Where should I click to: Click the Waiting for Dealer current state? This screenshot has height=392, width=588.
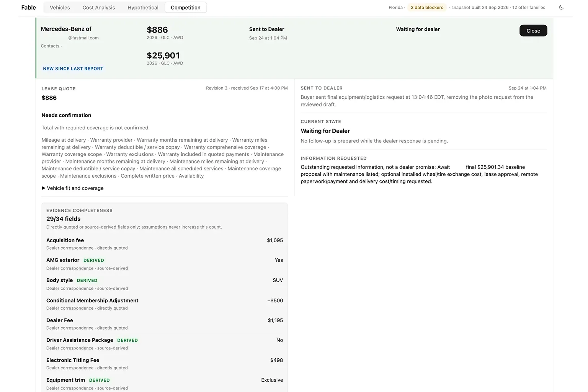click(x=325, y=131)
